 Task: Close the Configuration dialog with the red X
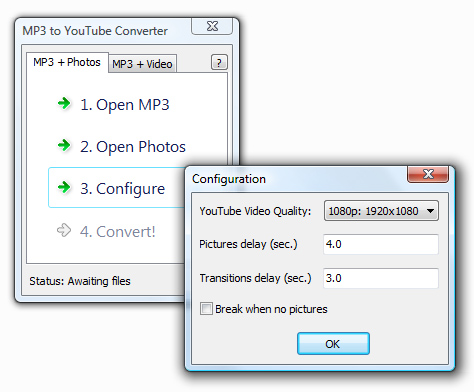tap(428, 174)
